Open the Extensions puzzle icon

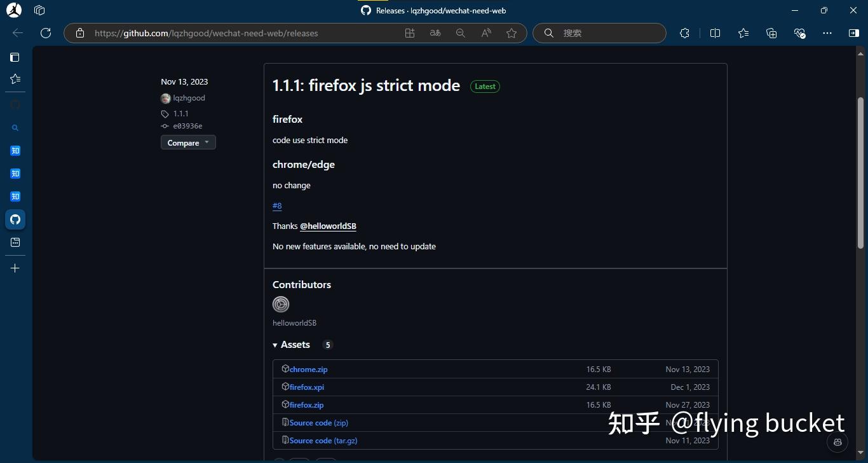[x=684, y=32]
